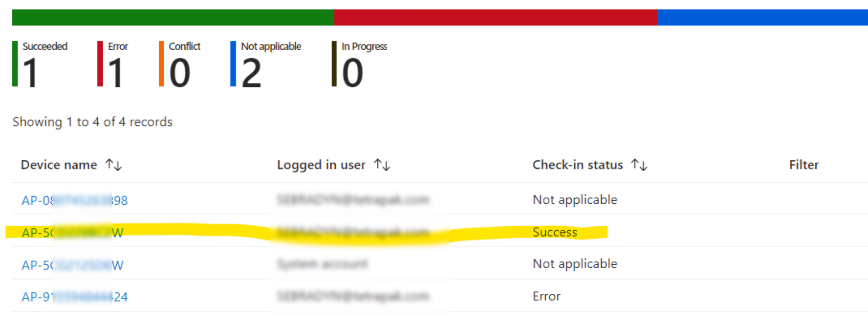
Task: Click the green Succeeded bar segment
Action: pyautogui.click(x=173, y=17)
